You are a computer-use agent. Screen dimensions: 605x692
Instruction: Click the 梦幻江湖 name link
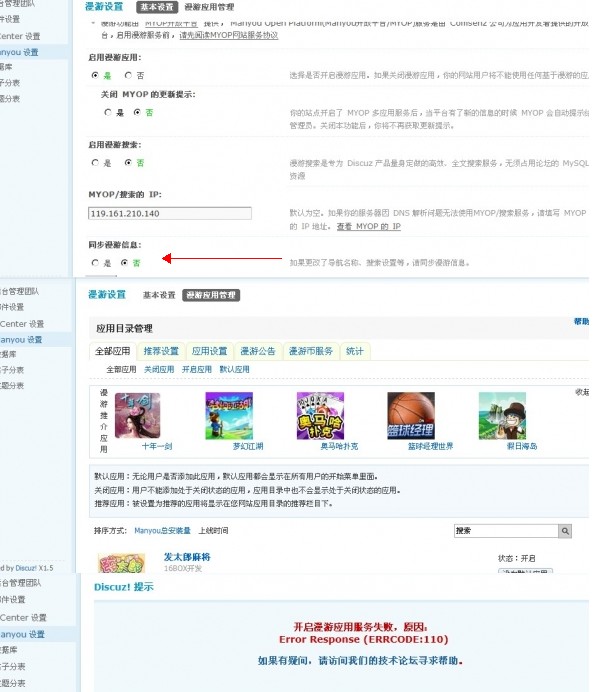[x=248, y=446]
